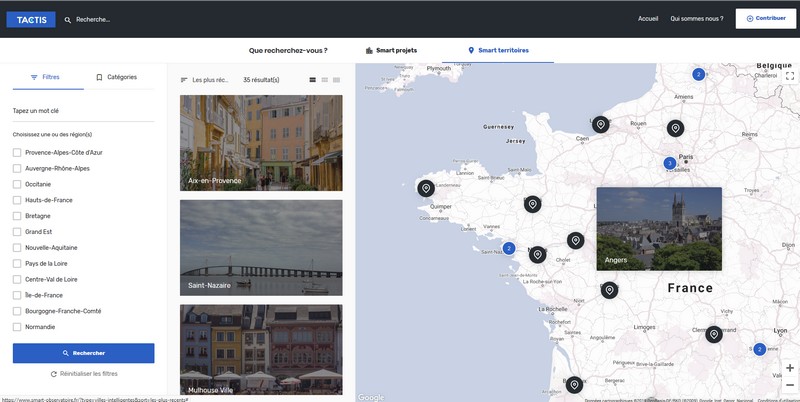
Task: Check the Nouvelle-Aquitaine region
Action: pos(17,247)
